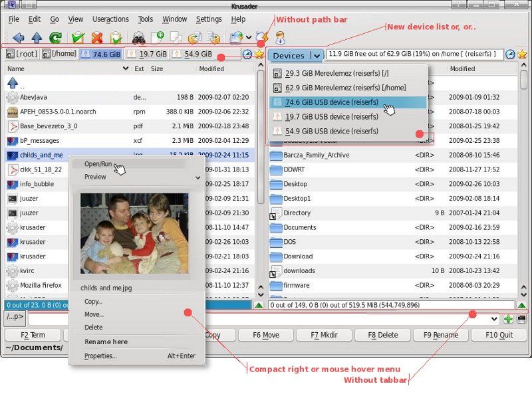Click the clipboard with green check icon
The image size is (532, 396).
(116, 38)
